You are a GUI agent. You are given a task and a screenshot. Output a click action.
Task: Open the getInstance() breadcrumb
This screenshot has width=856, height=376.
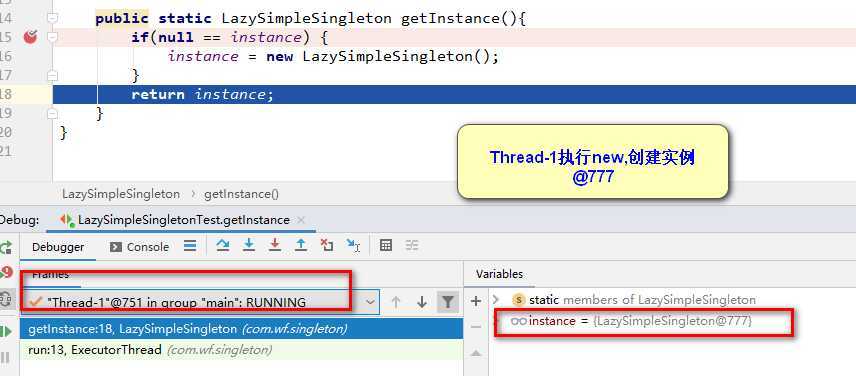241,194
